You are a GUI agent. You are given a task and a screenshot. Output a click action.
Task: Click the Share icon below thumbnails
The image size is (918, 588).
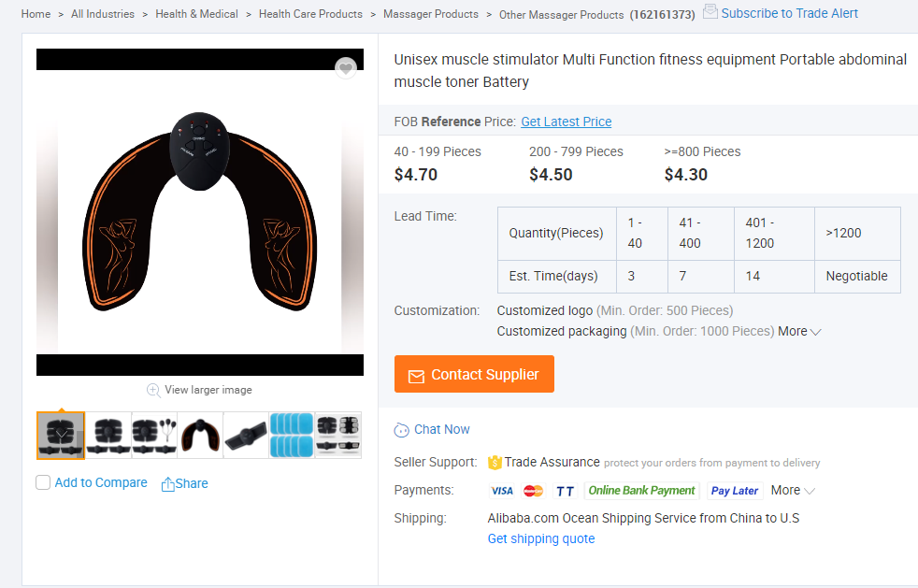tap(168, 484)
